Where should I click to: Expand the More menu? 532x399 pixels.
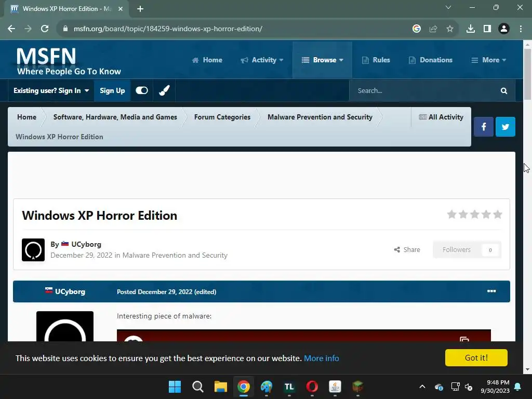(x=488, y=60)
